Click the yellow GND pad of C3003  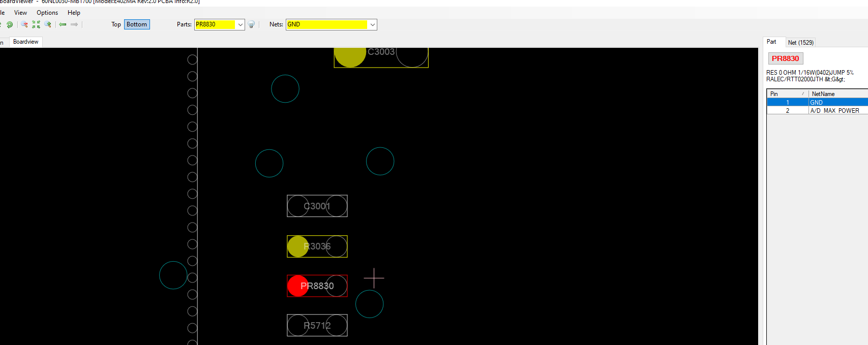click(x=350, y=57)
